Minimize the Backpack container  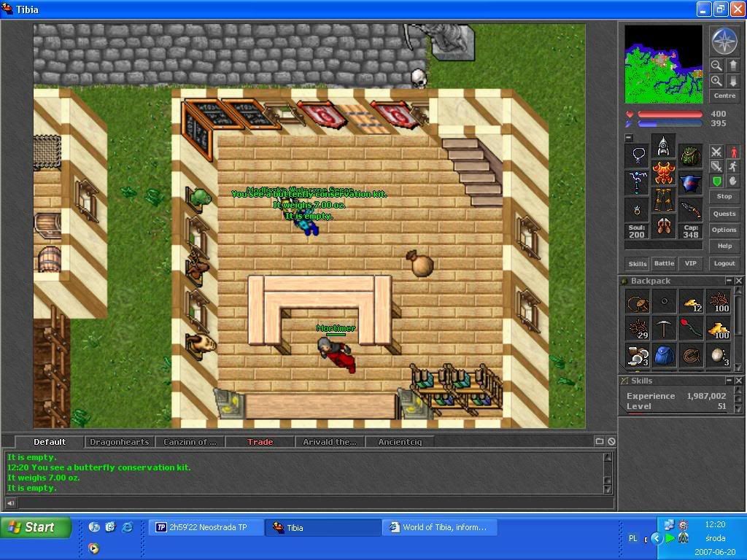[x=729, y=281]
